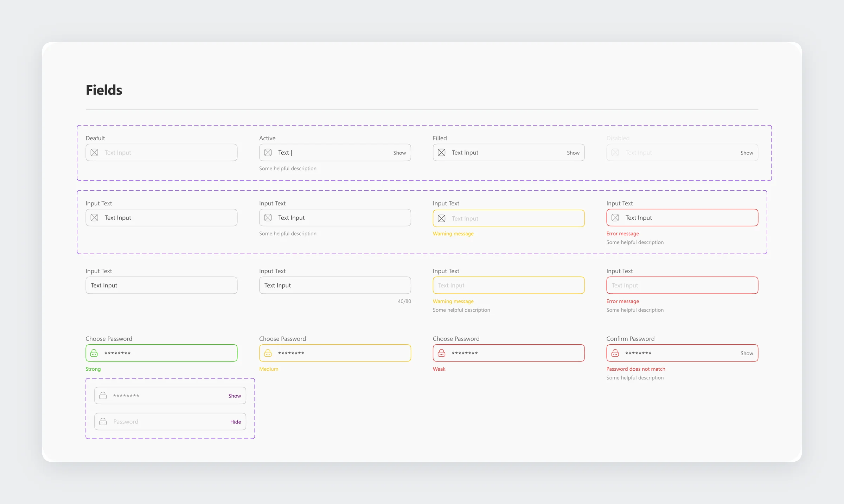Click the Weak strength label
Screen dimensions: 844x504
point(439,369)
